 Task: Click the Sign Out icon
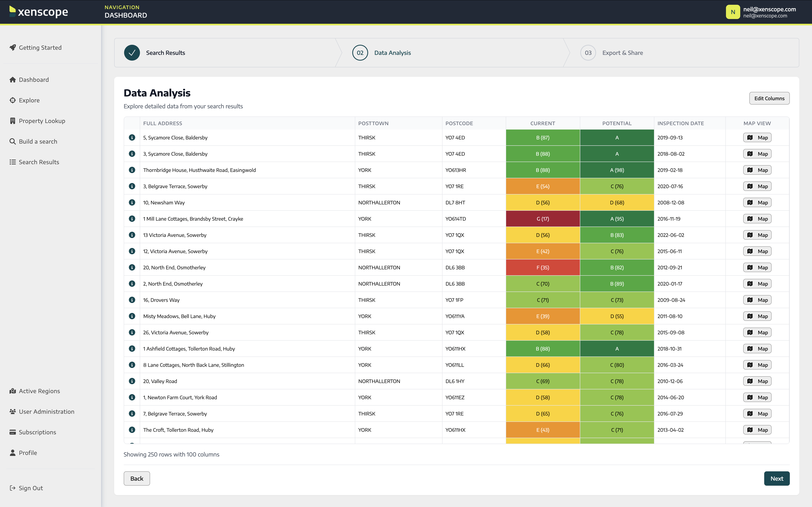[13, 488]
